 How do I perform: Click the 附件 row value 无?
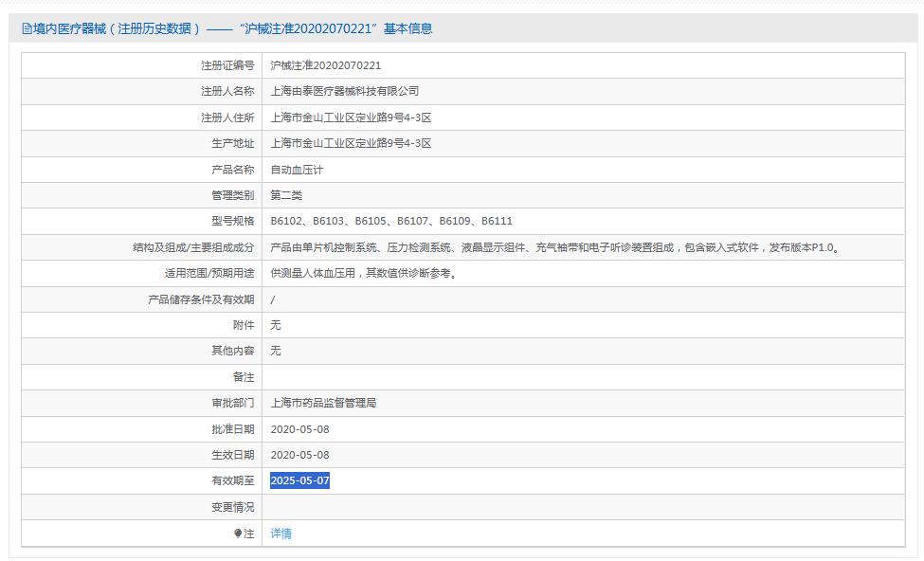pos(274,325)
